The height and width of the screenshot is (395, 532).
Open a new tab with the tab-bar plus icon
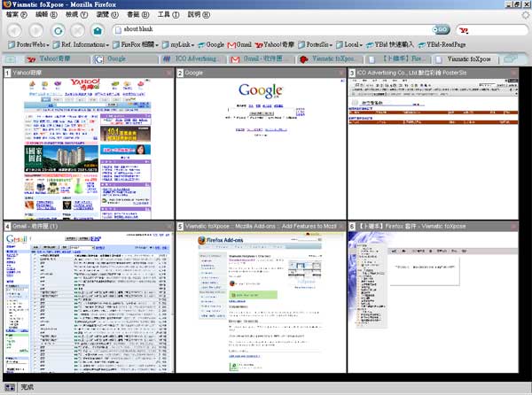[x=11, y=59]
